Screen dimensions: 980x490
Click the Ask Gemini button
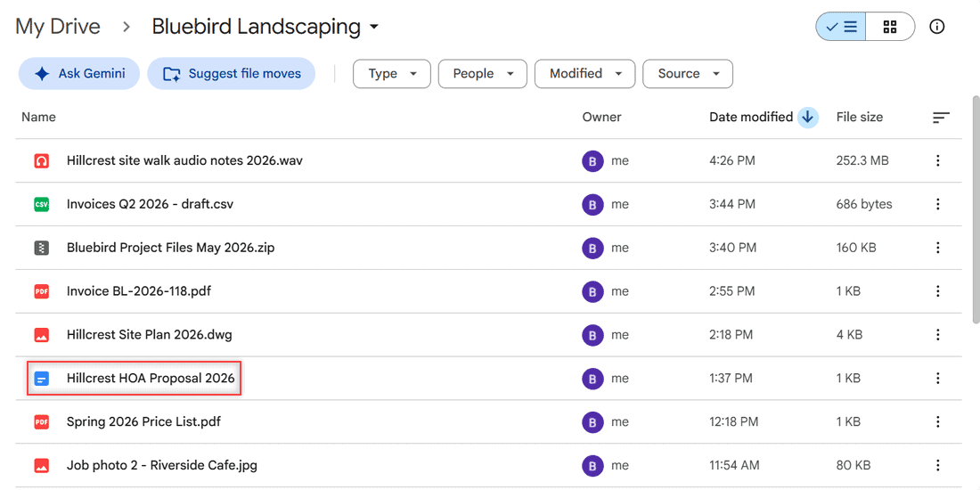pyautogui.click(x=79, y=74)
